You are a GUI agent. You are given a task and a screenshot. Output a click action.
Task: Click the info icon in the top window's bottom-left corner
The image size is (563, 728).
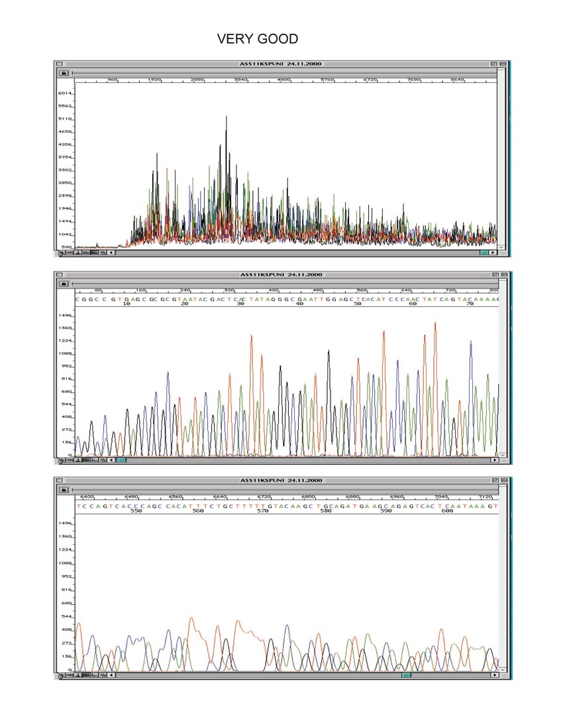[60, 253]
